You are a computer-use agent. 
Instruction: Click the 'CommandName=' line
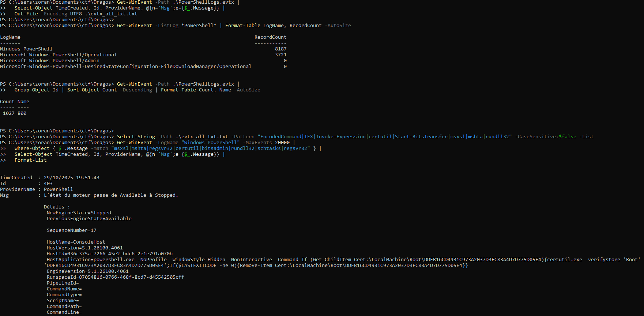[64, 289]
